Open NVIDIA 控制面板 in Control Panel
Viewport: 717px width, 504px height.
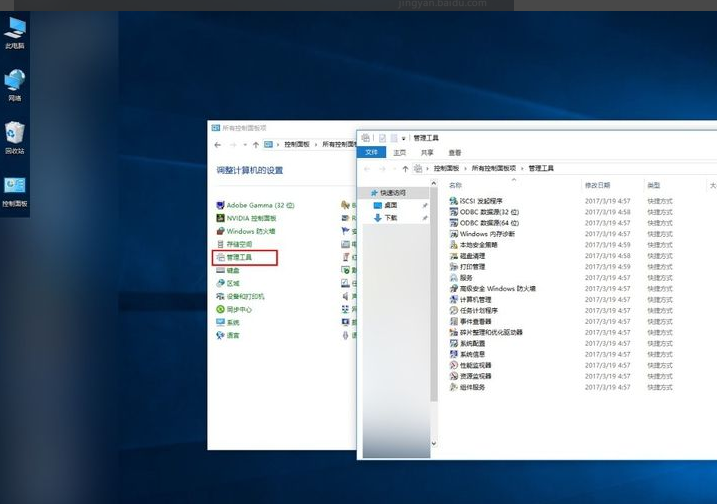(250, 218)
